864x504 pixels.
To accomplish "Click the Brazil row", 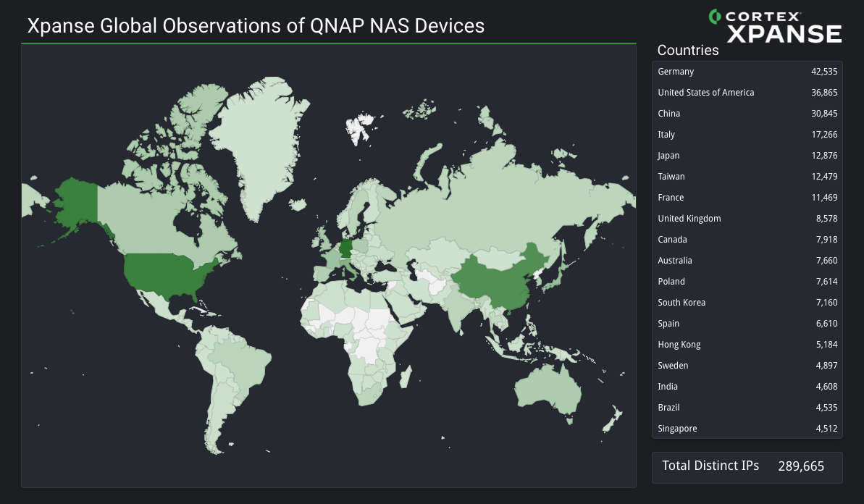I will pyautogui.click(x=747, y=408).
